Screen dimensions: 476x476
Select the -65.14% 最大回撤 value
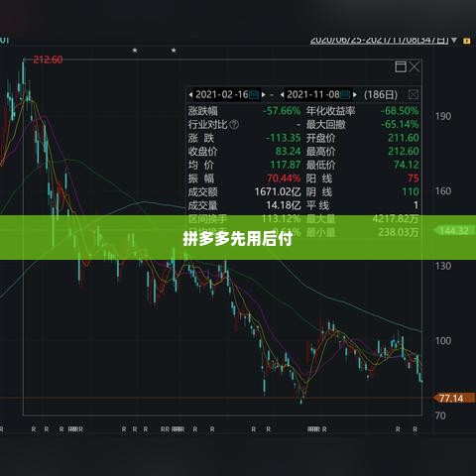[x=400, y=125]
